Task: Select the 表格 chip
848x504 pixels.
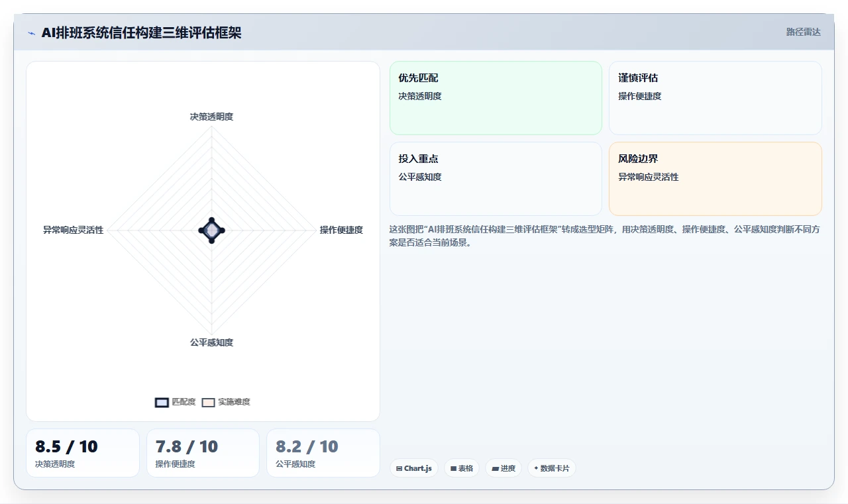Action: point(462,468)
